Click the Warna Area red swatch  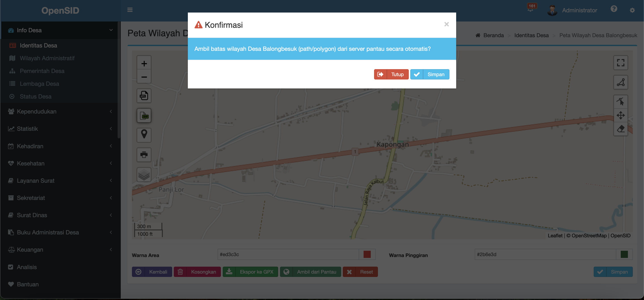(367, 254)
